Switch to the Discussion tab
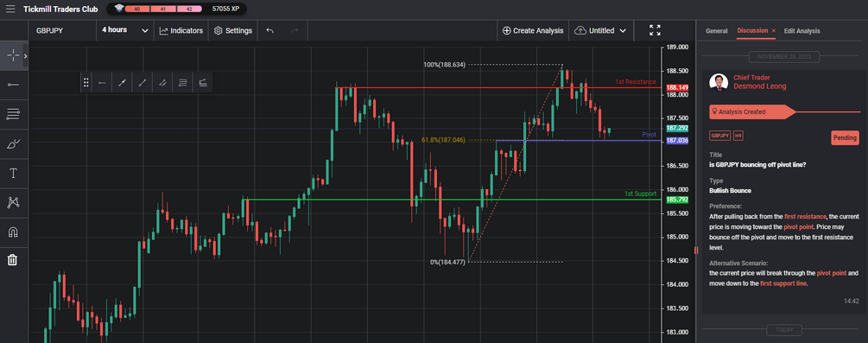The width and height of the screenshot is (868, 343). (752, 30)
